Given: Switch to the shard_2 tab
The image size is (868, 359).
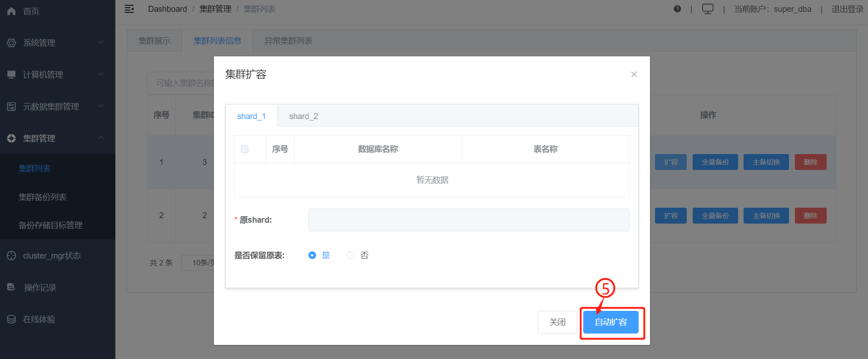Looking at the screenshot, I should [x=303, y=116].
